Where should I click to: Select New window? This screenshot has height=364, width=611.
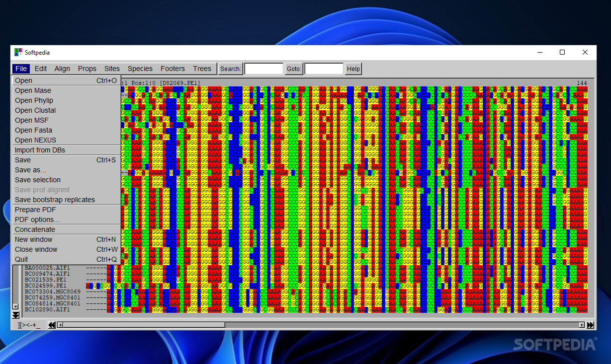pos(67,239)
